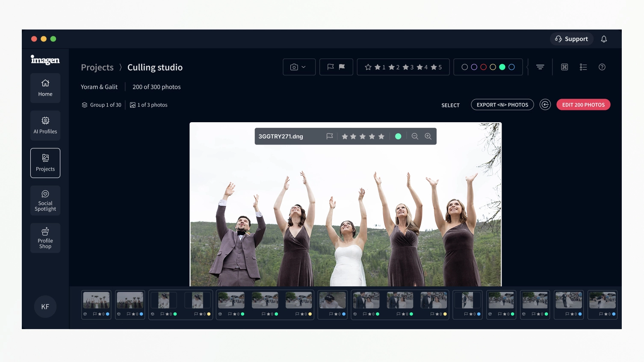Change the green color label of 3GGTRY271.dng

398,136
